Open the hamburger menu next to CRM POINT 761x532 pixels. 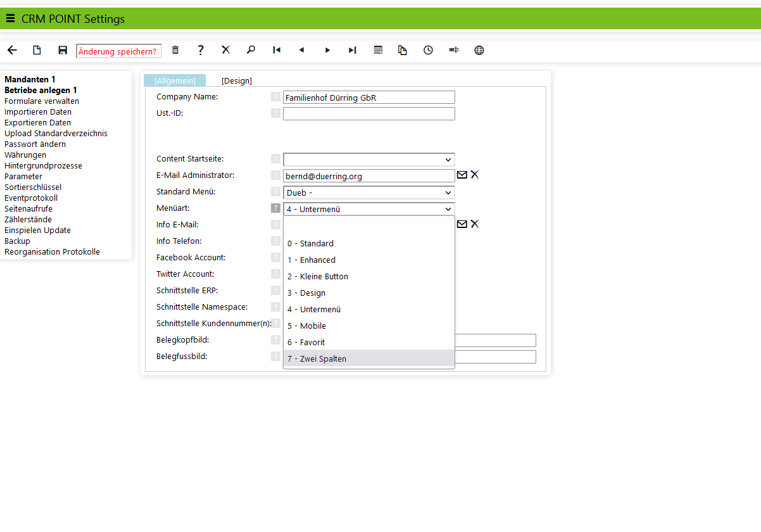pos(10,18)
